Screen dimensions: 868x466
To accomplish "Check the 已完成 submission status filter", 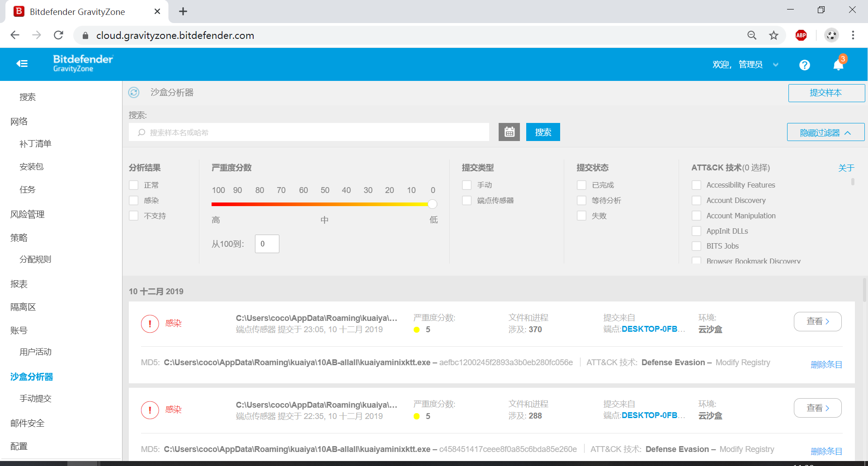I will (x=582, y=185).
